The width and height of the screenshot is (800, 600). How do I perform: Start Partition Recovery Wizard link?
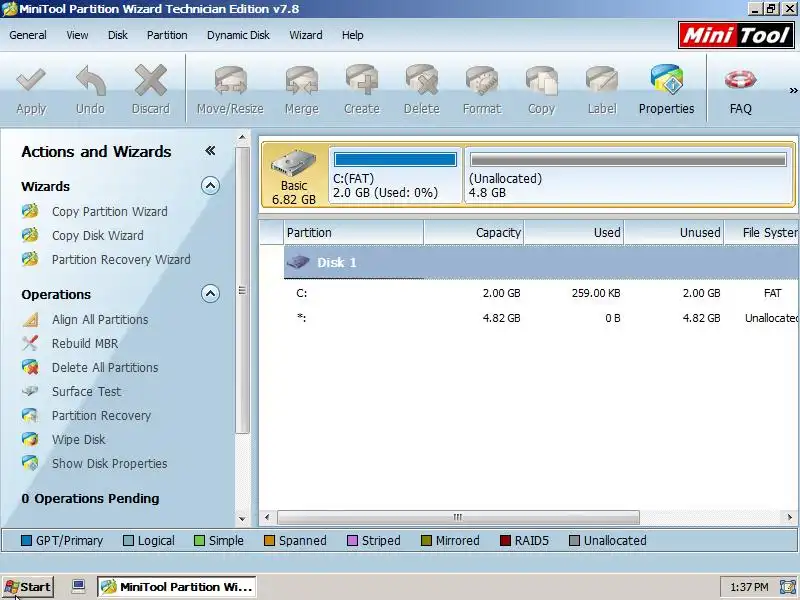click(121, 259)
